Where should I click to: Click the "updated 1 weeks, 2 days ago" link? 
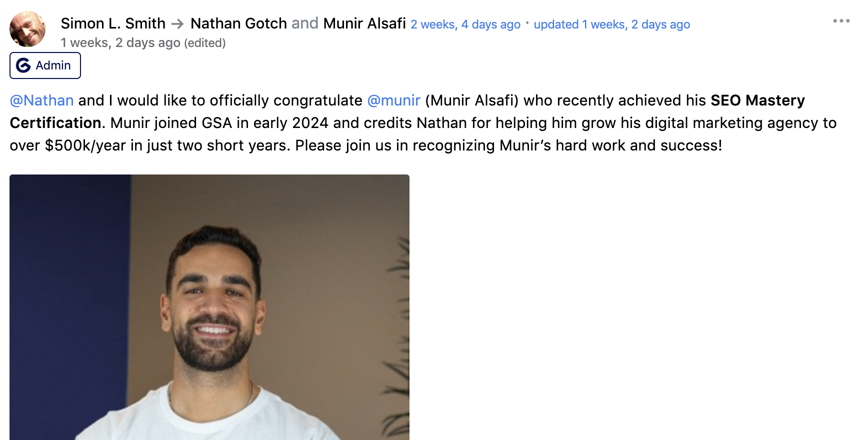click(x=611, y=24)
